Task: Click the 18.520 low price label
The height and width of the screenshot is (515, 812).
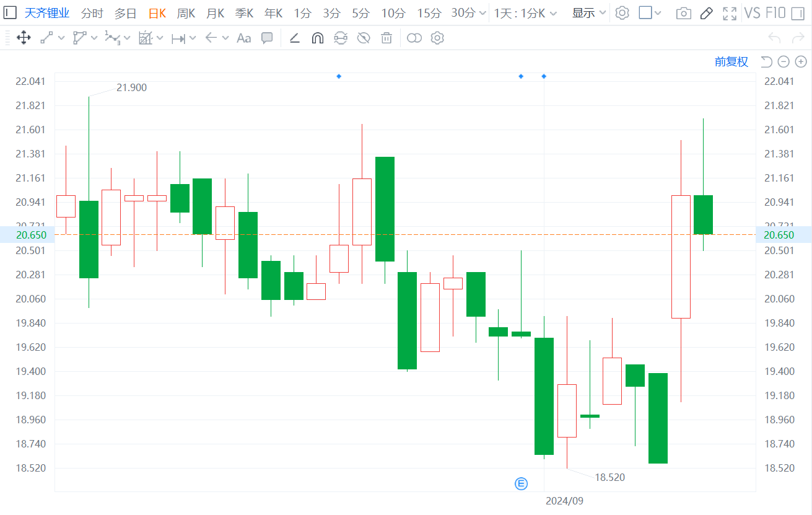Action: coord(610,477)
